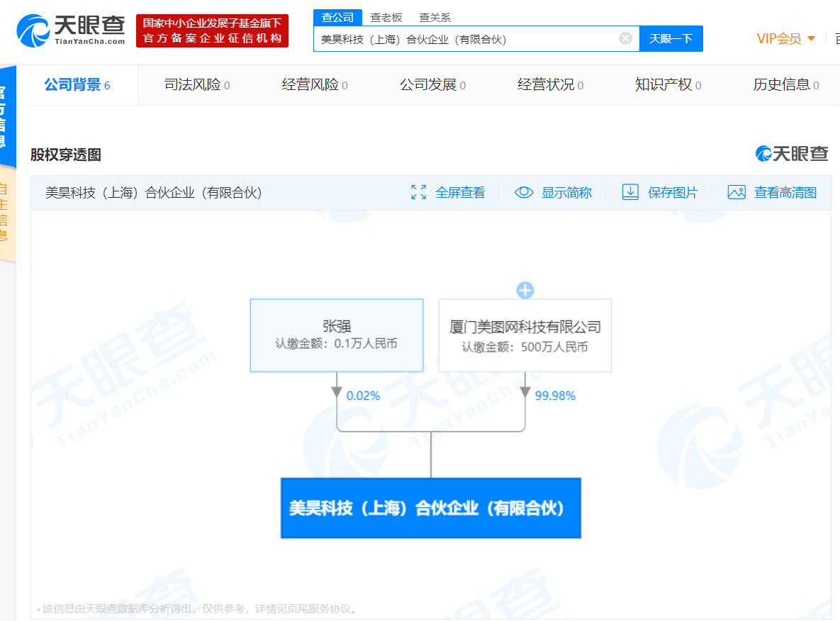Expand the node above 厦门美图网科技有限公司
The width and height of the screenshot is (840, 621).
pos(525,291)
